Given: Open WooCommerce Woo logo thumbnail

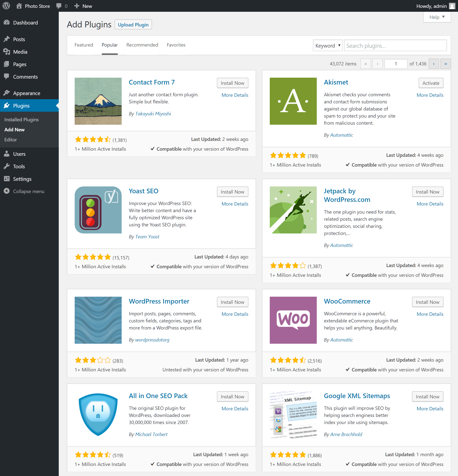Looking at the screenshot, I should [x=293, y=320].
